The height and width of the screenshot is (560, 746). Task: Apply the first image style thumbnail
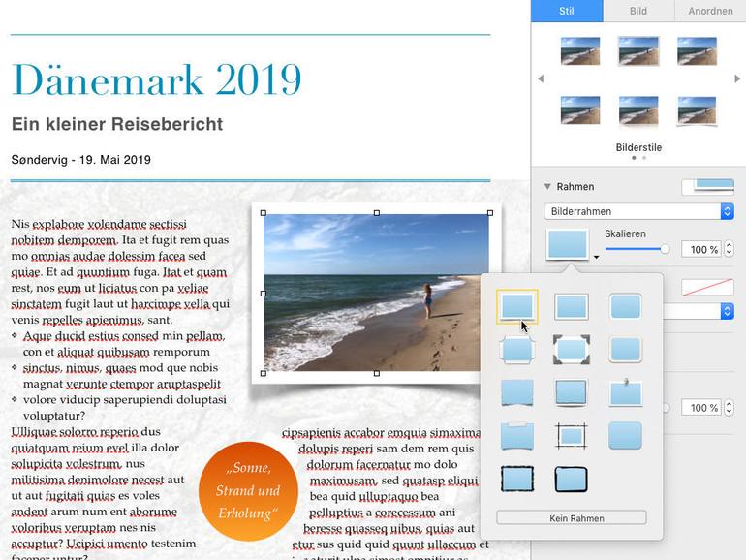(580, 51)
